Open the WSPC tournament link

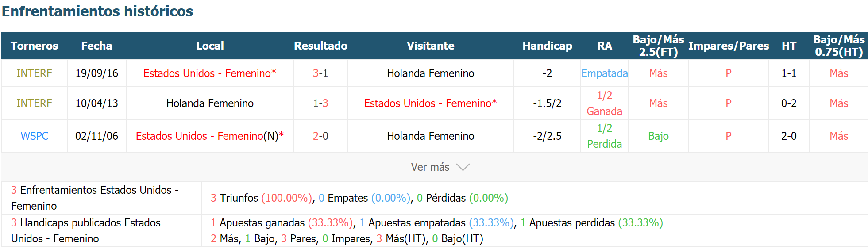(x=34, y=136)
